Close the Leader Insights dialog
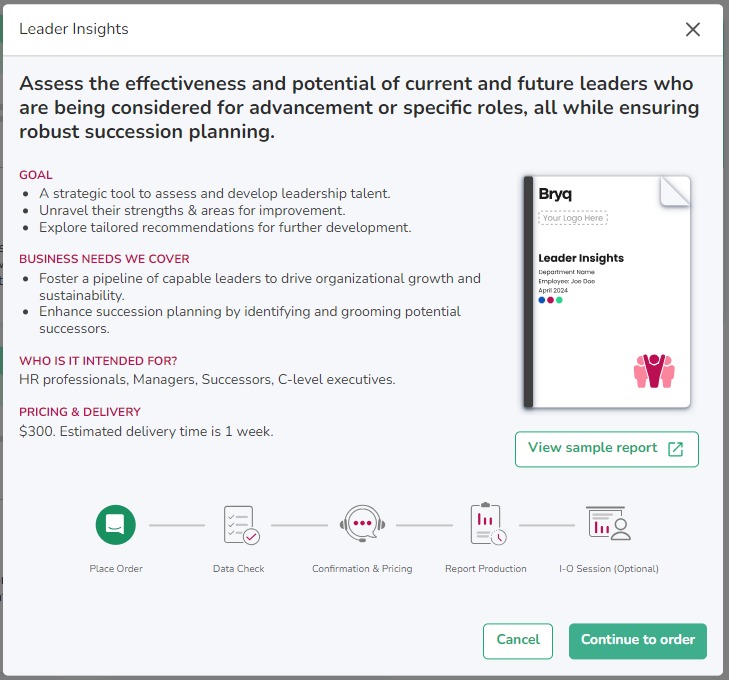This screenshot has height=680, width=729. click(692, 30)
